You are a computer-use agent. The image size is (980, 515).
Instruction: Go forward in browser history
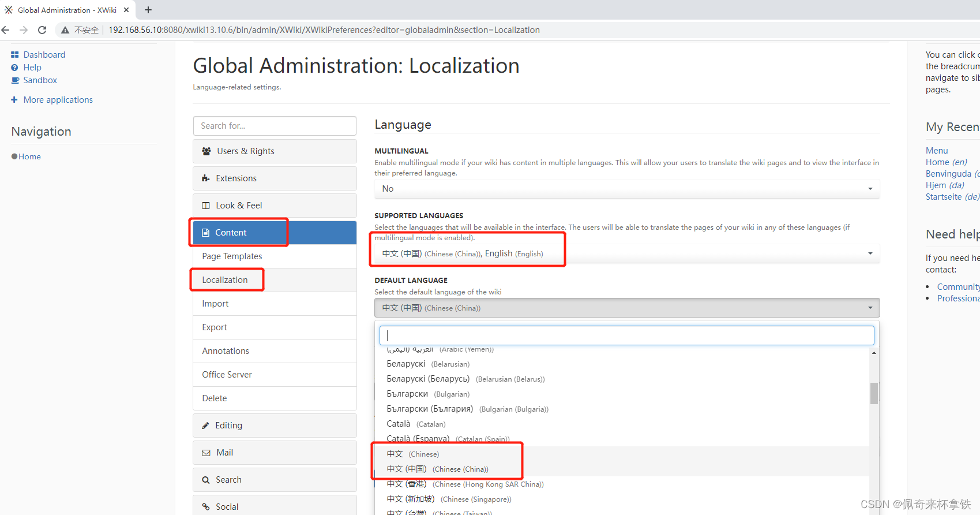tap(24, 30)
